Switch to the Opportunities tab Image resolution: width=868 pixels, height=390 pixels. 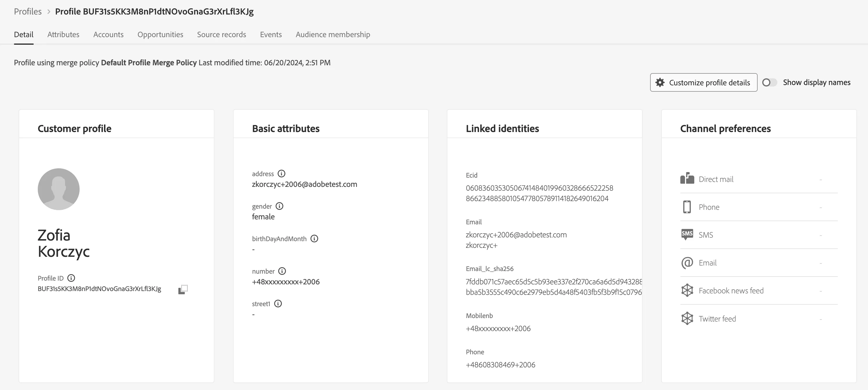[160, 34]
